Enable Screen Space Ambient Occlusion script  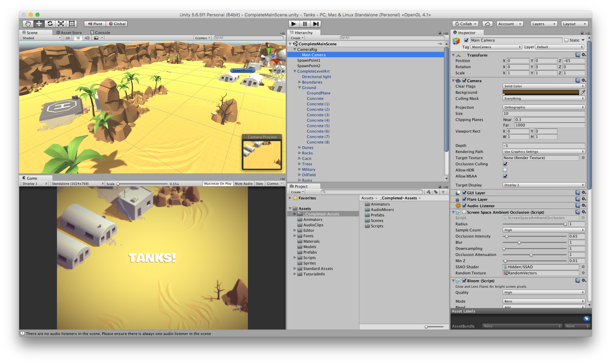464,212
